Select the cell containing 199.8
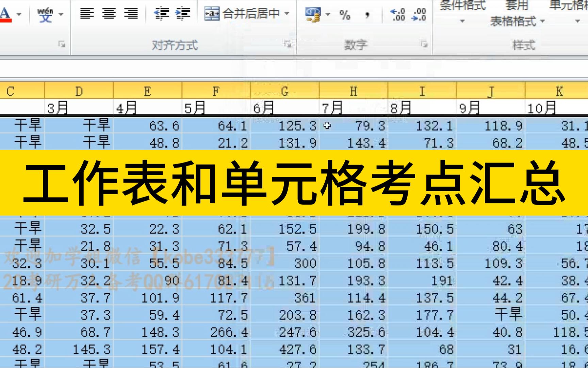Image resolution: width=588 pixels, height=368 pixels. point(354,229)
